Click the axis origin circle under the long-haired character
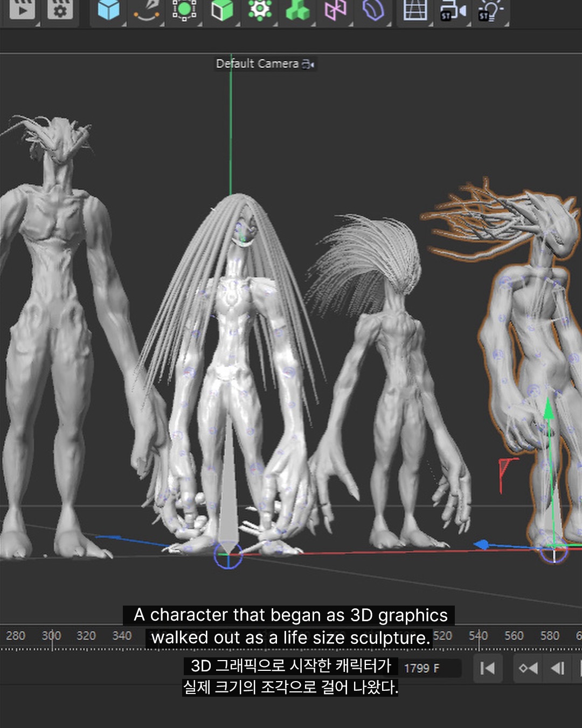The width and height of the screenshot is (582, 728). (x=228, y=555)
